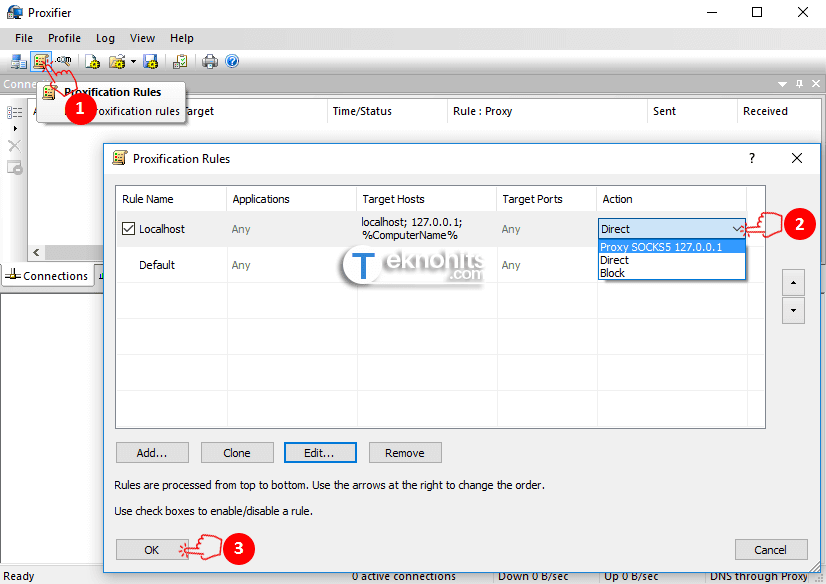This screenshot has width=826, height=584.
Task: Click the Proxification Rules dialog title icon
Action: click(x=120, y=157)
